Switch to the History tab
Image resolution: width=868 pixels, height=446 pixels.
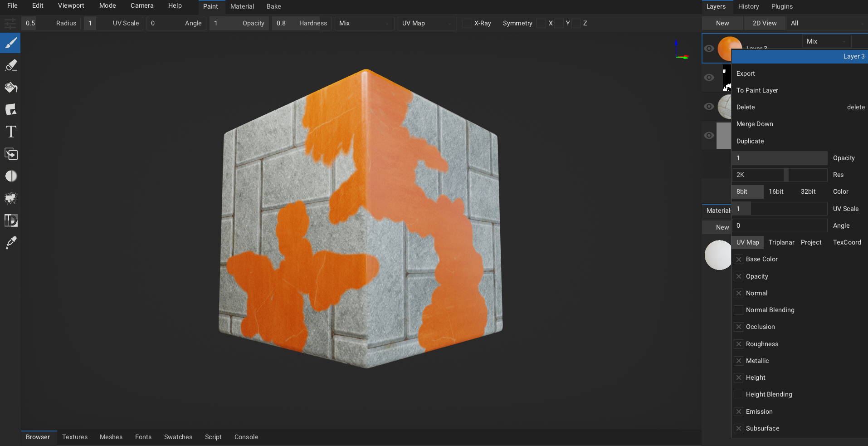(748, 6)
